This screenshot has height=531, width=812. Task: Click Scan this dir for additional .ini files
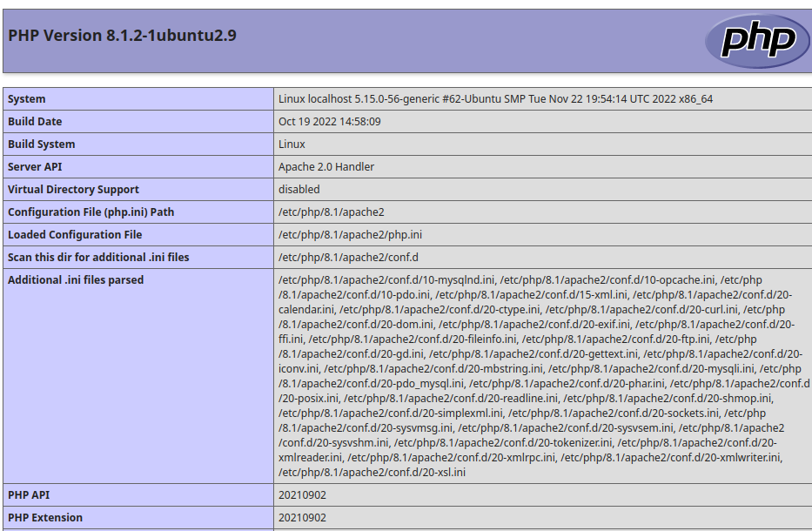tap(98, 258)
